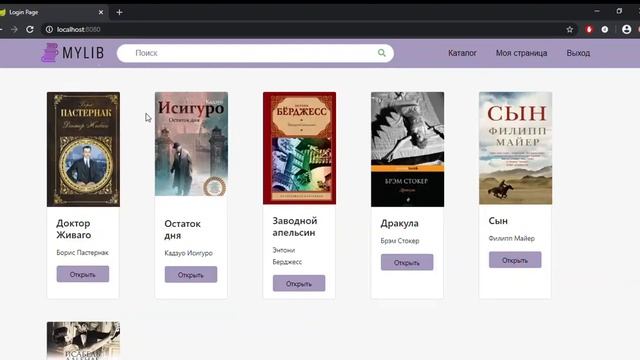Go to Моя страница
This screenshot has width=640, height=360.
[521, 53]
